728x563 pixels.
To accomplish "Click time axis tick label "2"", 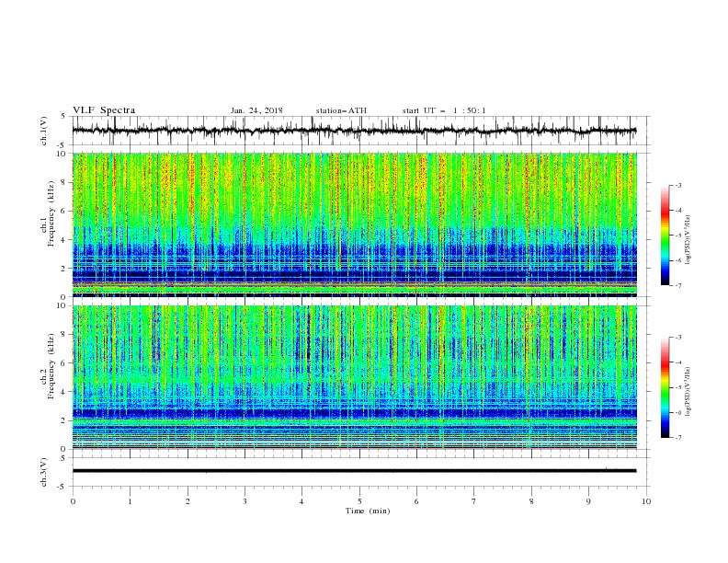I will [188, 501].
